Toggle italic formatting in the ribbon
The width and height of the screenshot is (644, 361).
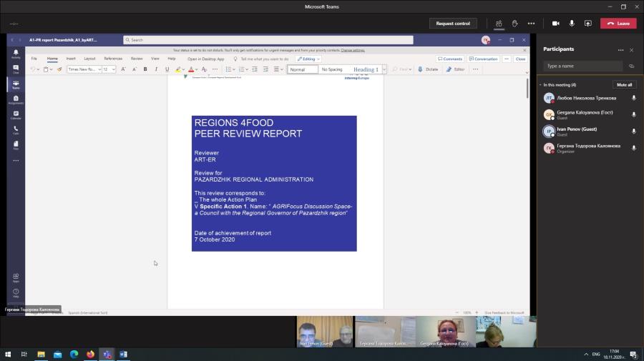click(x=156, y=69)
